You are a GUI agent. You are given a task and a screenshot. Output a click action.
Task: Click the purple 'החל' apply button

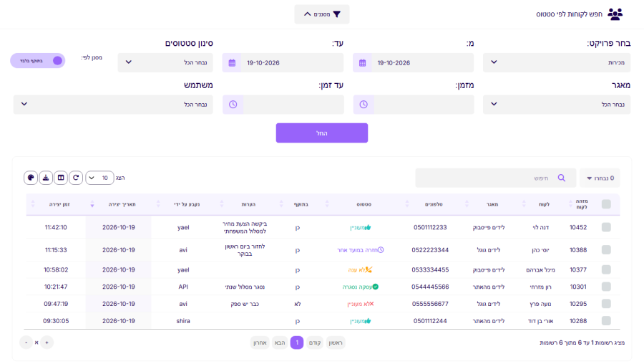322,133
